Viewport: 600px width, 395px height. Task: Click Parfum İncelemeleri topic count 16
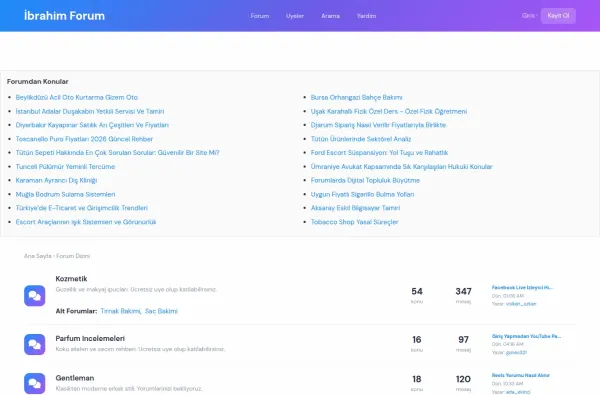(417, 340)
